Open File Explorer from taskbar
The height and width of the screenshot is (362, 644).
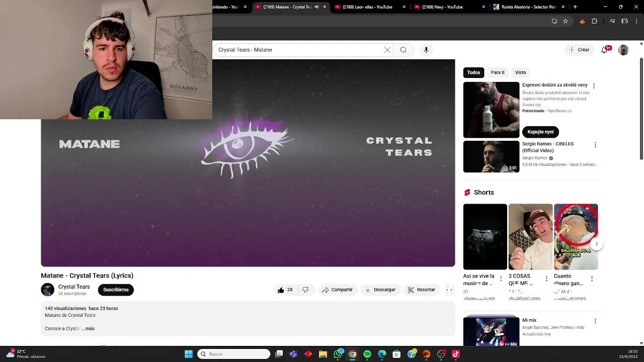(323, 354)
